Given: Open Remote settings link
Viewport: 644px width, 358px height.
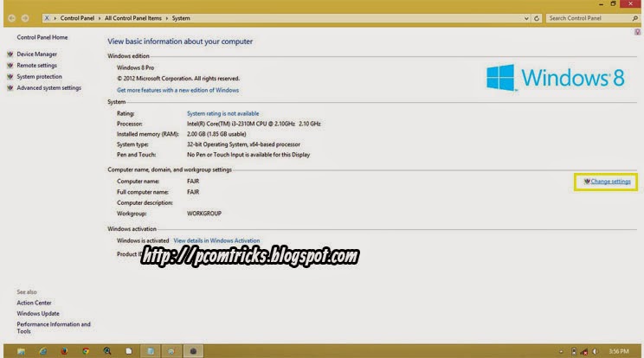Looking at the screenshot, I should coord(37,65).
